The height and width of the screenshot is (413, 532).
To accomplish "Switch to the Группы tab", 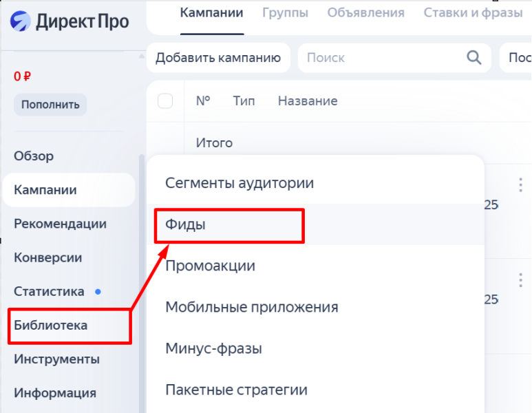I will click(285, 13).
